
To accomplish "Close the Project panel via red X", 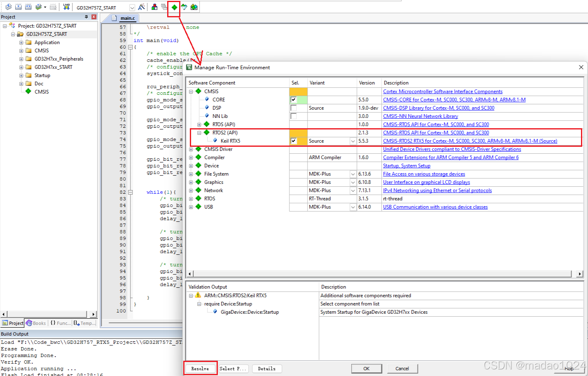I will [x=94, y=17].
